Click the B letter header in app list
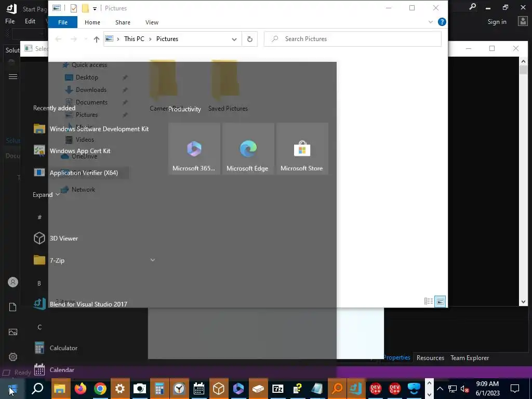Viewport: 532px width, 399px height. pyautogui.click(x=39, y=283)
